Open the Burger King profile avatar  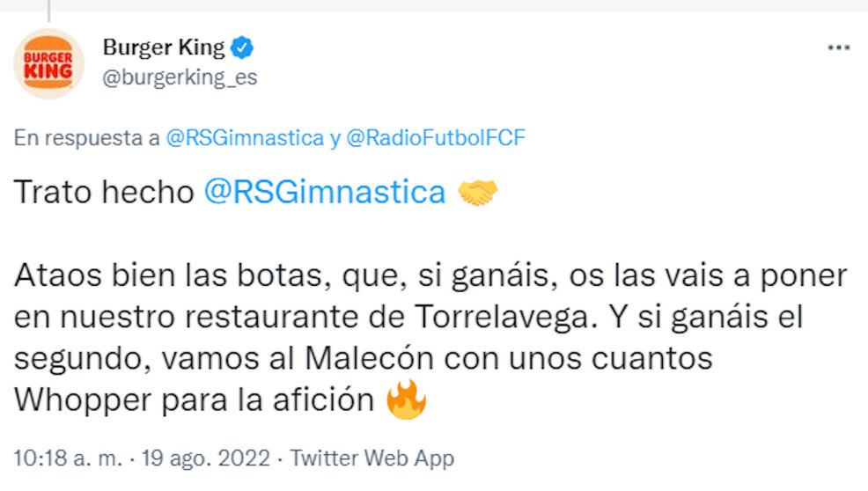[x=48, y=64]
